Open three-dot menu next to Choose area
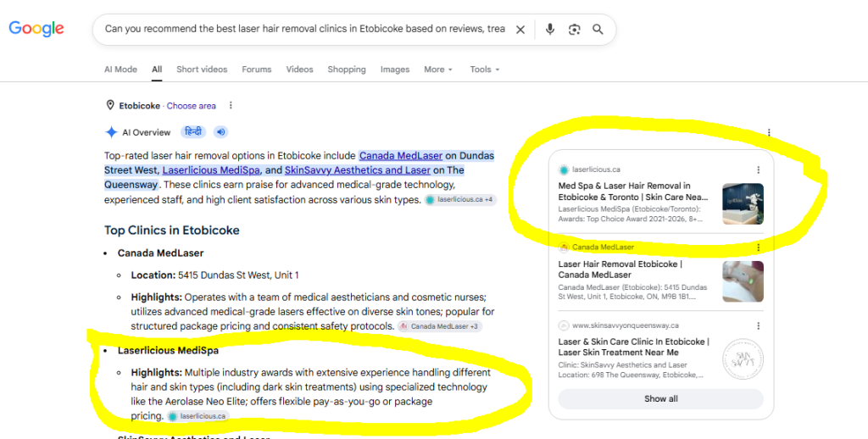868x439 pixels. [231, 106]
